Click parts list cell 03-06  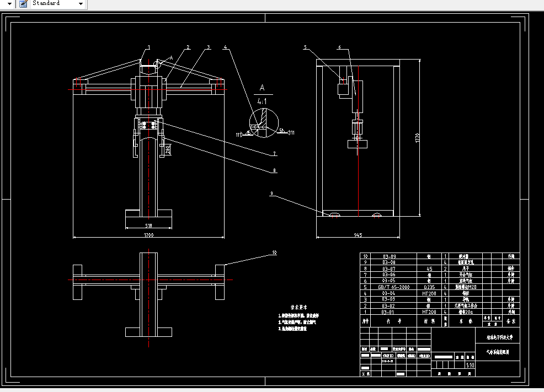point(389,275)
